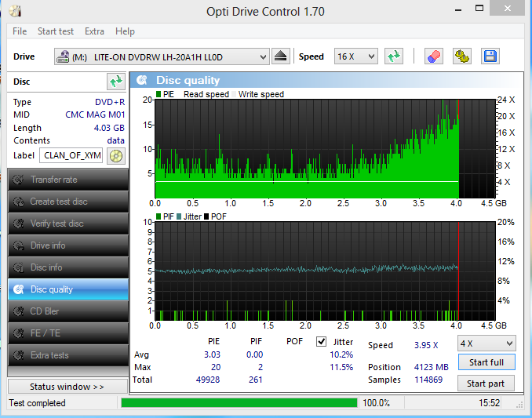Open the Disc info panel
Image resolution: width=532 pixels, height=418 pixels.
(67, 267)
